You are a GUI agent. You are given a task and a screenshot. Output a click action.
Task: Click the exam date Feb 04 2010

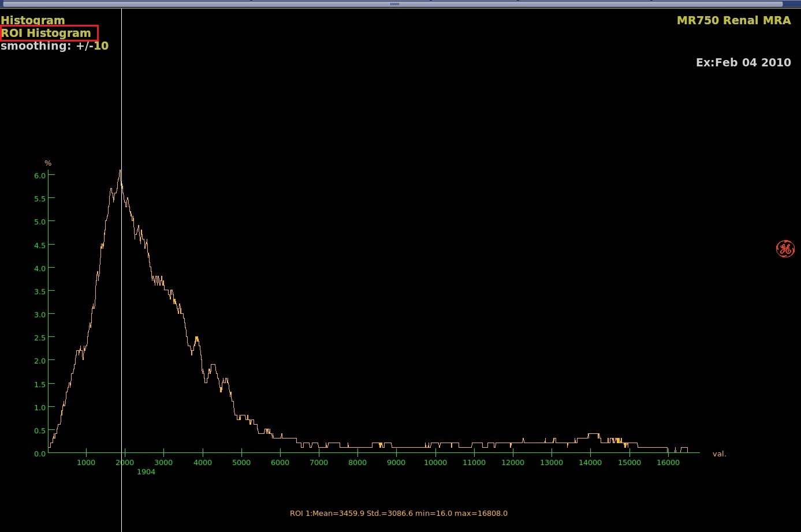tap(743, 62)
